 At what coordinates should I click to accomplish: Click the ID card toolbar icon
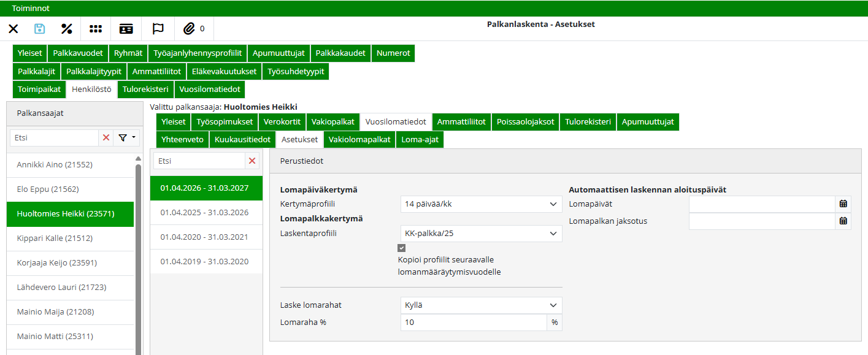[126, 28]
